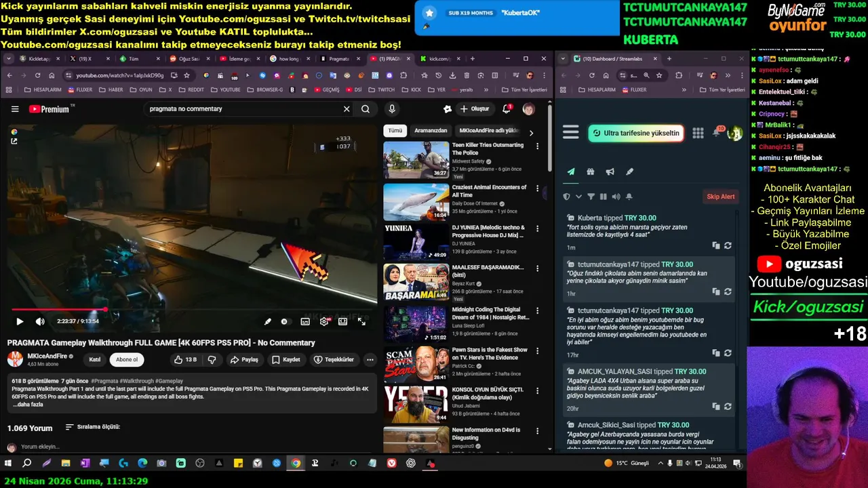Open options menu for Midnight Coding video

pyautogui.click(x=537, y=310)
